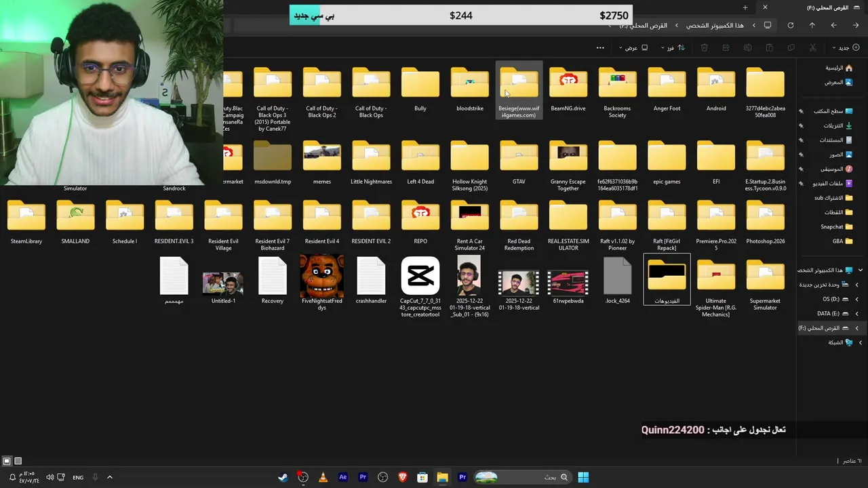Select the 61rwpebwda video thumbnail
The image size is (868, 488).
click(x=568, y=286)
